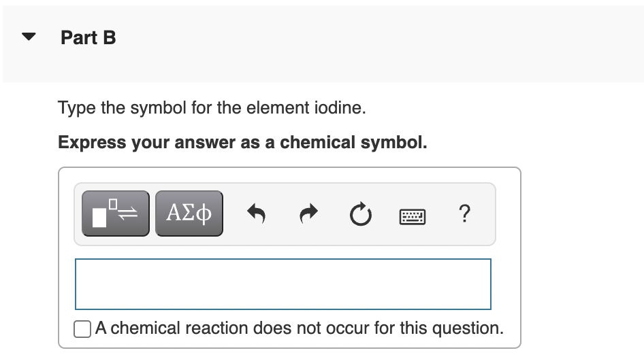644x359 pixels.
Task: Click the small superscript box in templates button
Action: click(113, 204)
